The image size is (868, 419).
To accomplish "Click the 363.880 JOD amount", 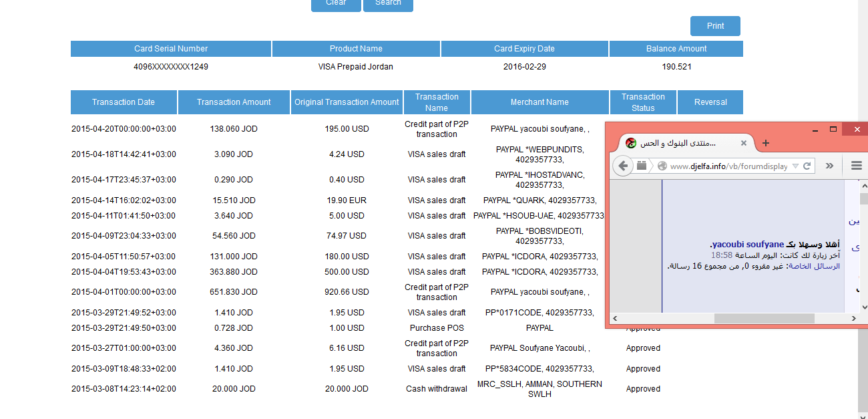I will tap(234, 272).
